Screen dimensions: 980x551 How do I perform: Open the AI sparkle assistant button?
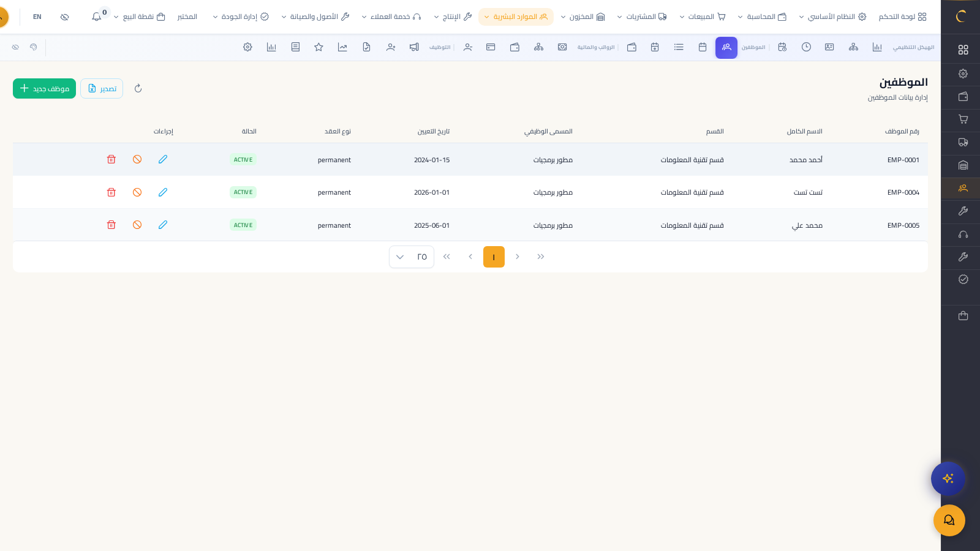(948, 479)
